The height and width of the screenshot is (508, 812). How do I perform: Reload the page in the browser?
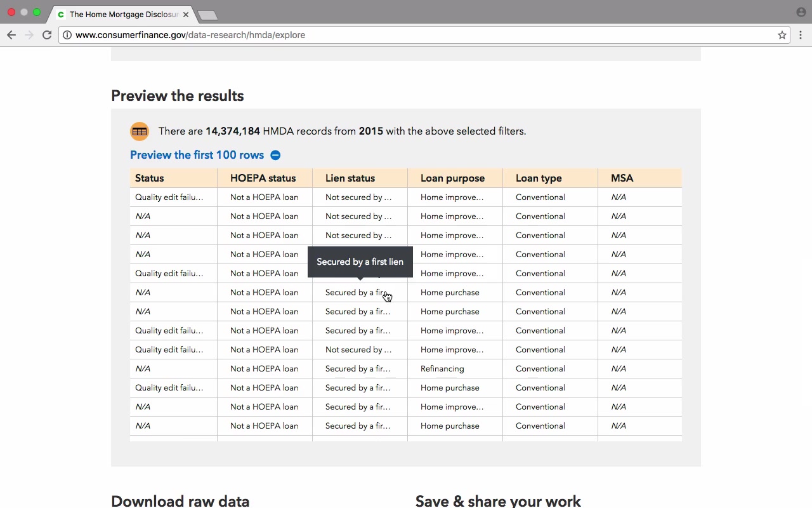tap(47, 35)
